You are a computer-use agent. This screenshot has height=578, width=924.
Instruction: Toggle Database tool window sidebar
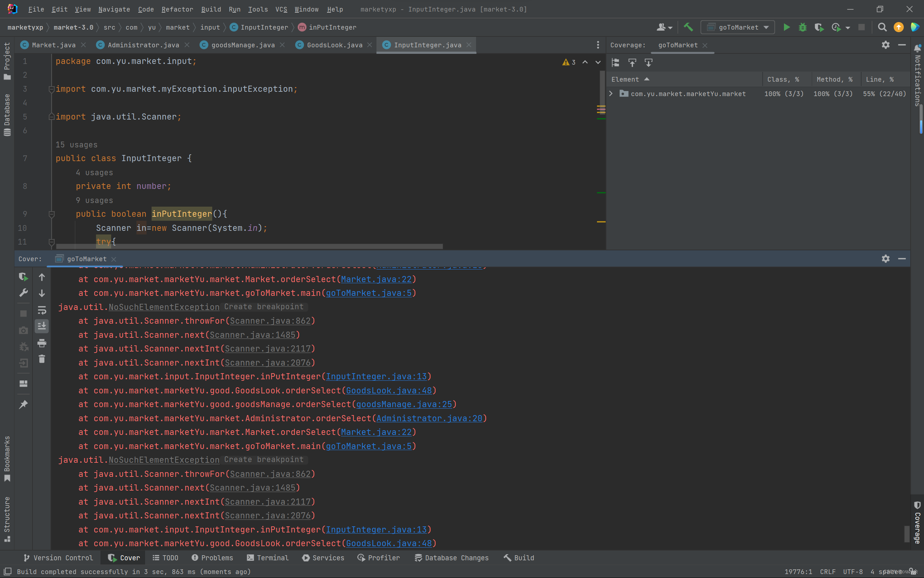7,115
